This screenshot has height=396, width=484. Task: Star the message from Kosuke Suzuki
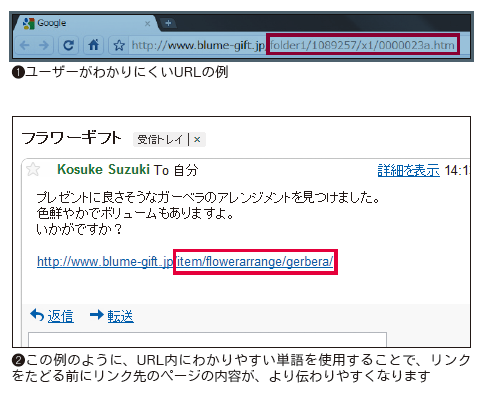coord(33,169)
